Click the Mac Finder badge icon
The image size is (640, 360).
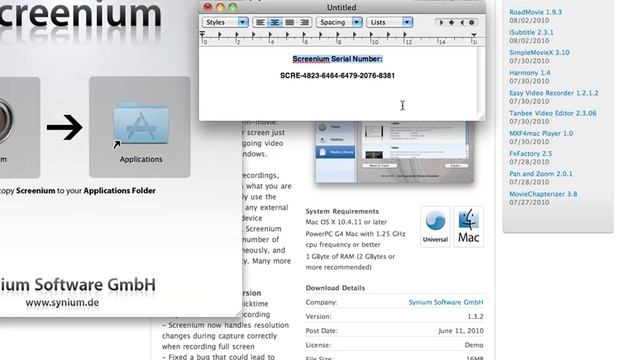click(x=469, y=227)
